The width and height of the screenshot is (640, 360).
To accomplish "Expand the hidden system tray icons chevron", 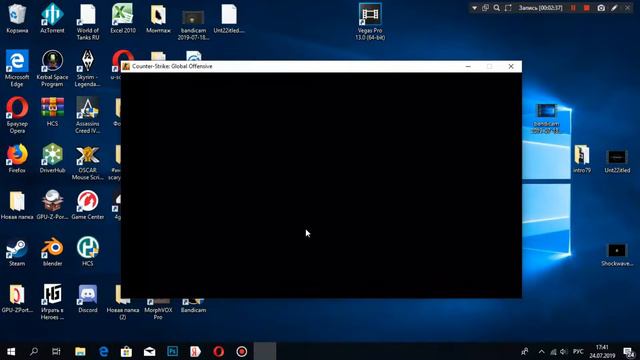I will [x=541, y=351].
